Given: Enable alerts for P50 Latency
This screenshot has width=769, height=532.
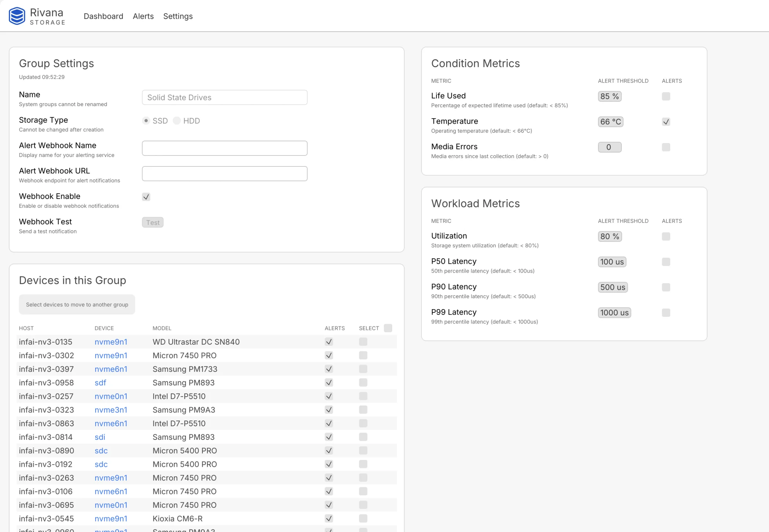Looking at the screenshot, I should coord(666,262).
